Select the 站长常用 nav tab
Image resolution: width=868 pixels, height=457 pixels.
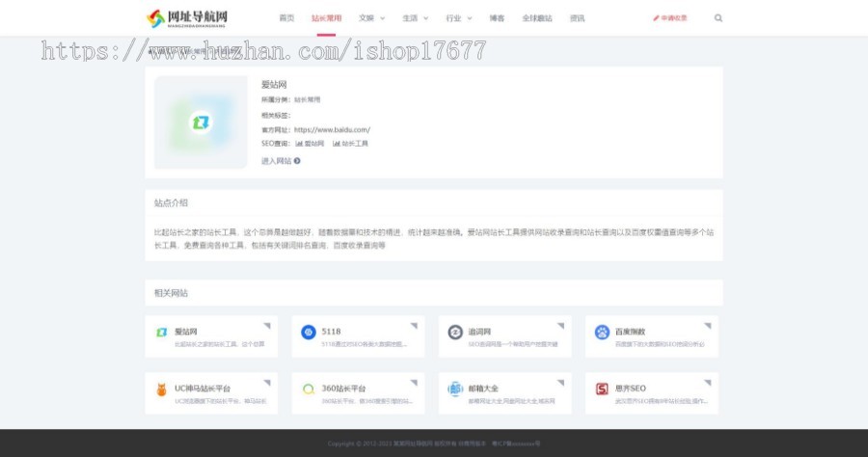pyautogui.click(x=326, y=18)
